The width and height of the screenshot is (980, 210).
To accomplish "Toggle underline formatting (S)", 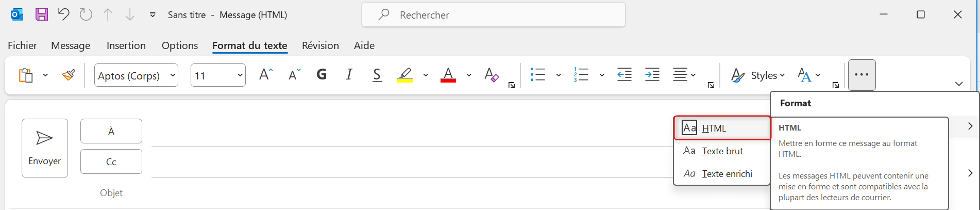I will 377,75.
